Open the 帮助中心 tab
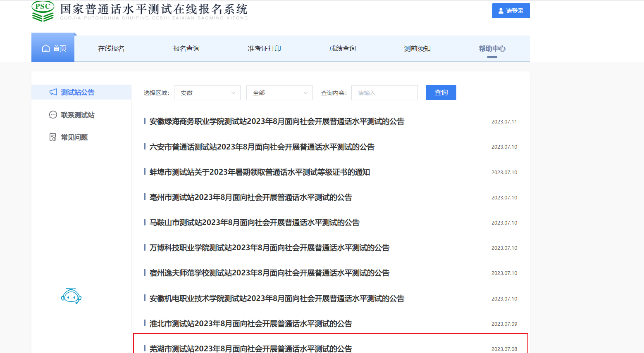 492,49
